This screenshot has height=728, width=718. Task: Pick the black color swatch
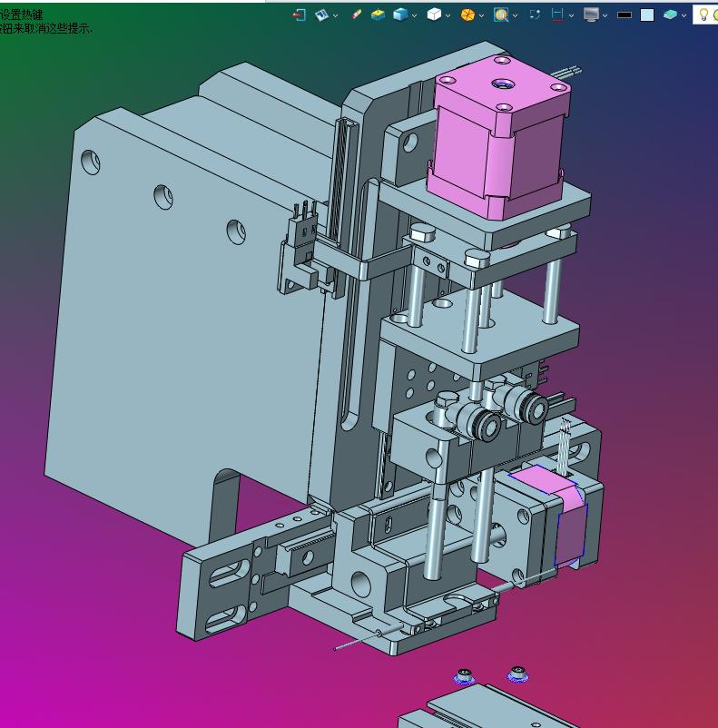click(625, 15)
